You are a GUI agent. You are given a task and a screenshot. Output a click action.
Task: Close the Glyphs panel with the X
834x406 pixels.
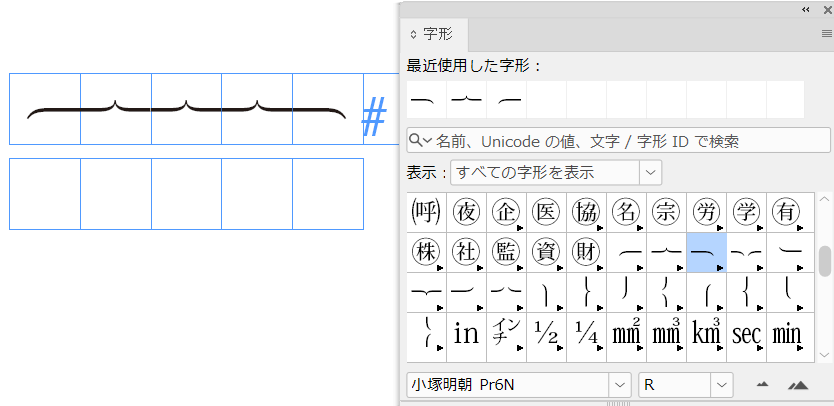point(824,9)
